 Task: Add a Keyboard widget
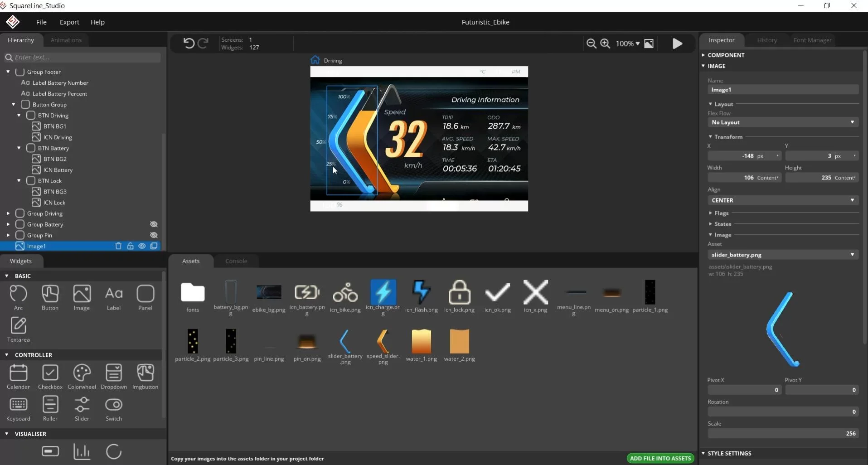point(18,408)
